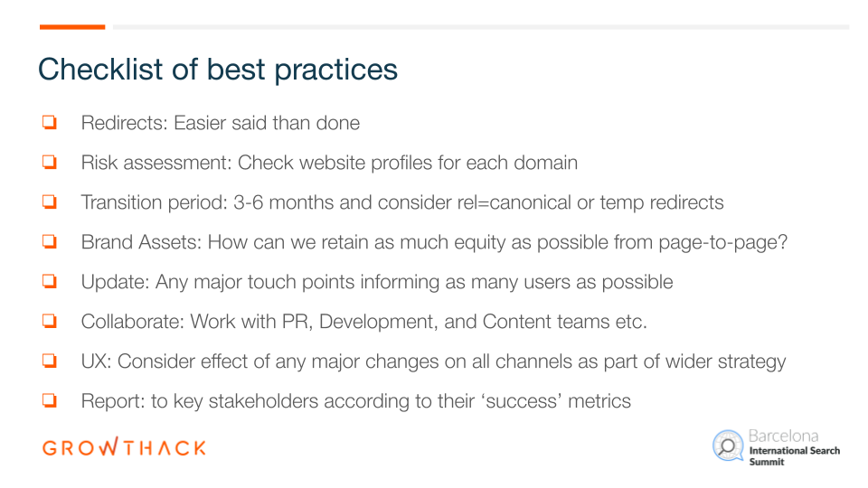This screenshot has height=488, width=868.
Task: Click the Barcelona search summit magnifier icon
Action: click(x=727, y=446)
